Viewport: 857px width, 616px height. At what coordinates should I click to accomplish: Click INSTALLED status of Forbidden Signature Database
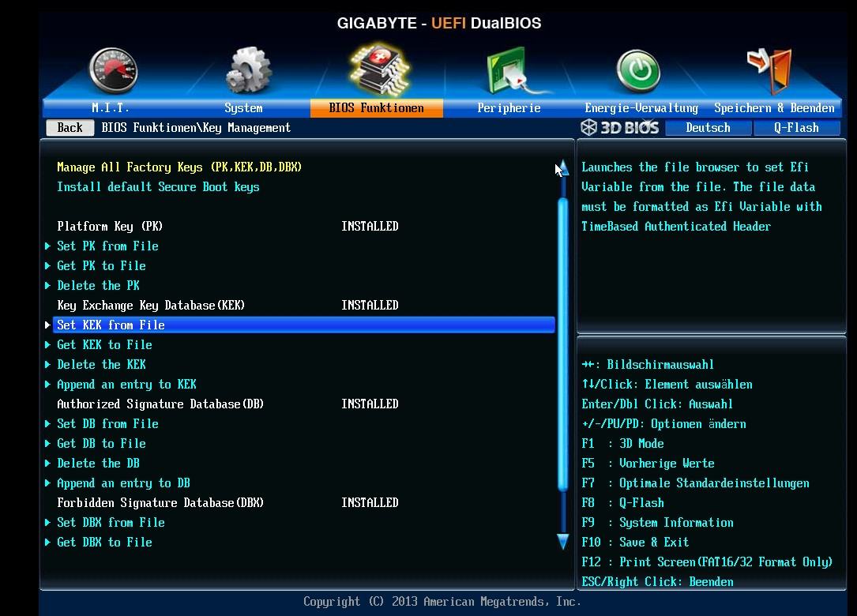pyautogui.click(x=370, y=503)
